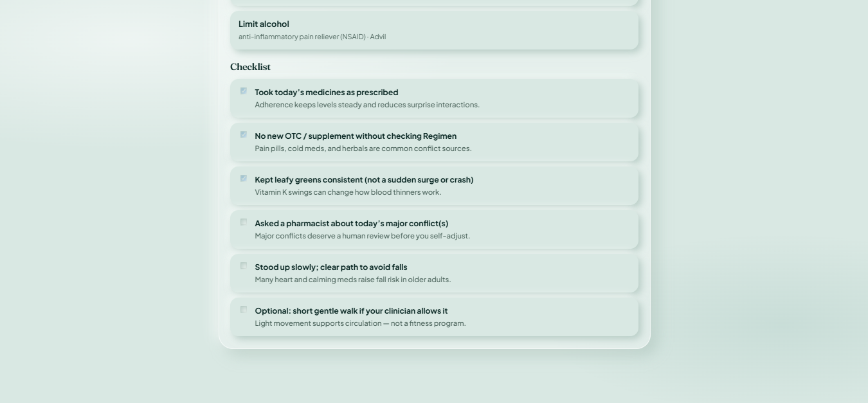The image size is (868, 403).
Task: Select 'Took today's medicines as prescribed' label text
Action: click(x=326, y=92)
